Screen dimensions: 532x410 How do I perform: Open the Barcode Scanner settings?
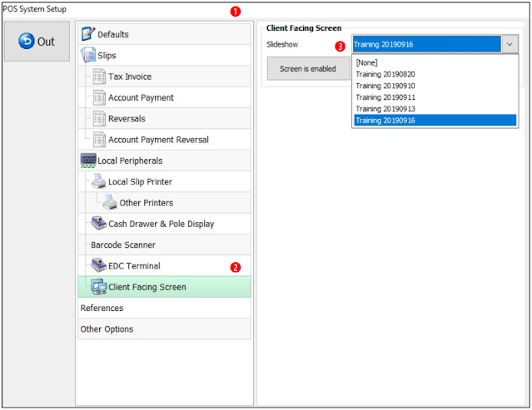click(x=165, y=245)
